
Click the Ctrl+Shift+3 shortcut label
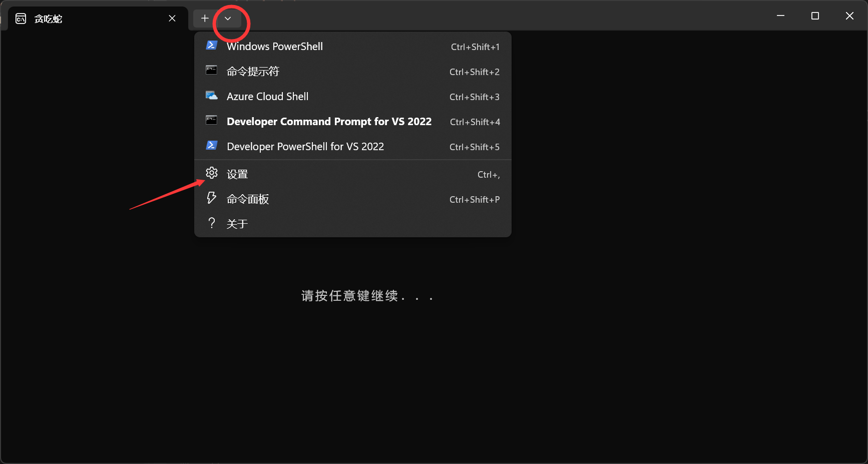click(x=475, y=97)
